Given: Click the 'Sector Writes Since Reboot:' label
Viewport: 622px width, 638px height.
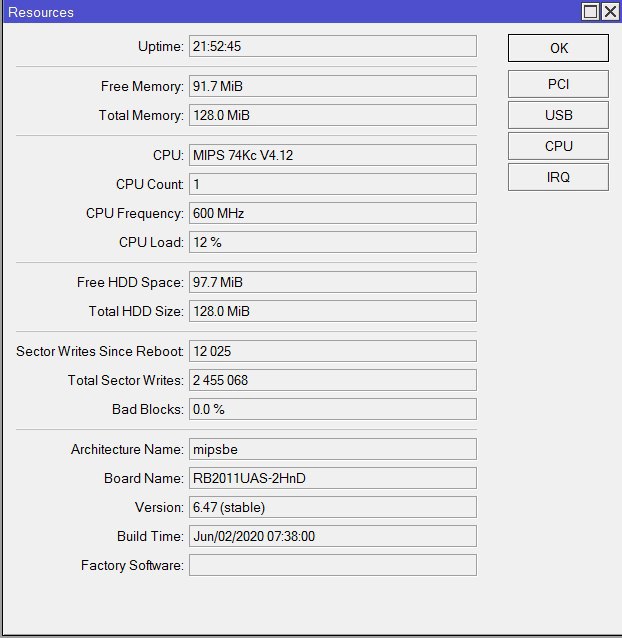Looking at the screenshot, I should [x=100, y=351].
